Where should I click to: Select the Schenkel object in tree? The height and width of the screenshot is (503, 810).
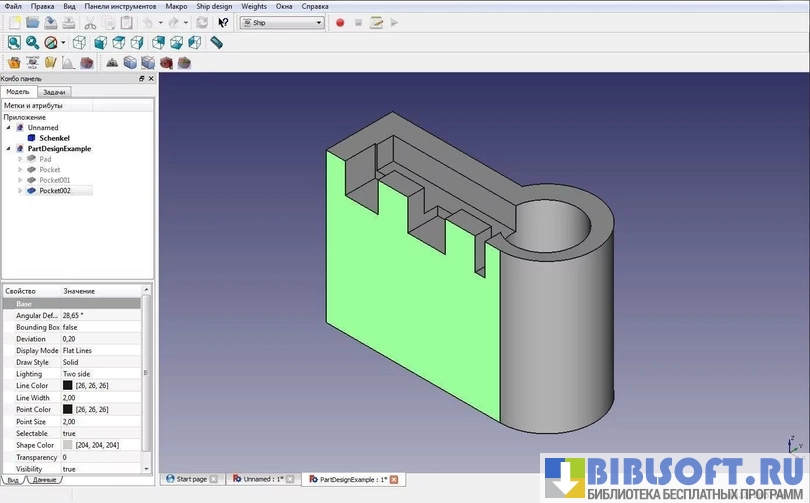coord(54,138)
